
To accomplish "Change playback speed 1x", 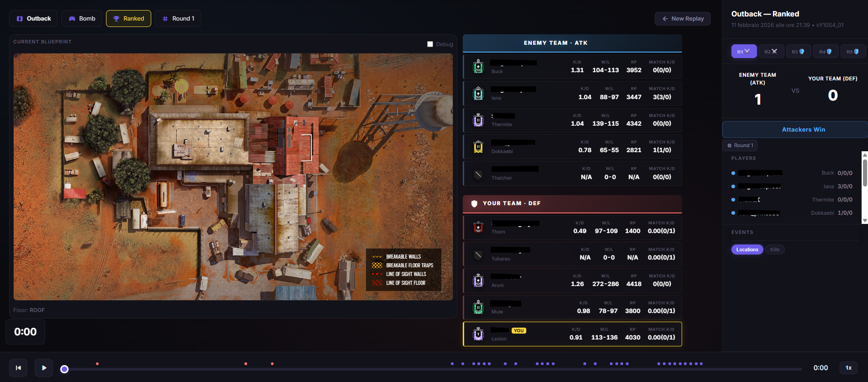I will (848, 368).
